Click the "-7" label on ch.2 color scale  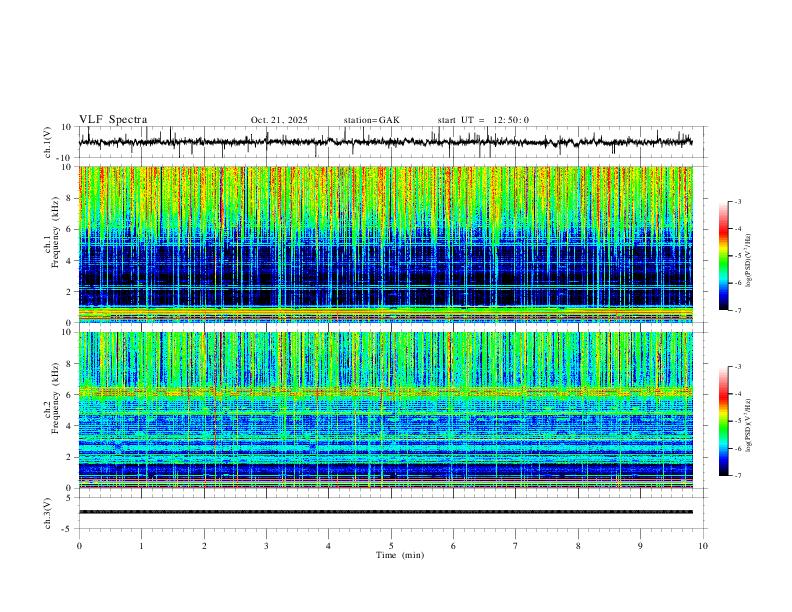point(737,475)
